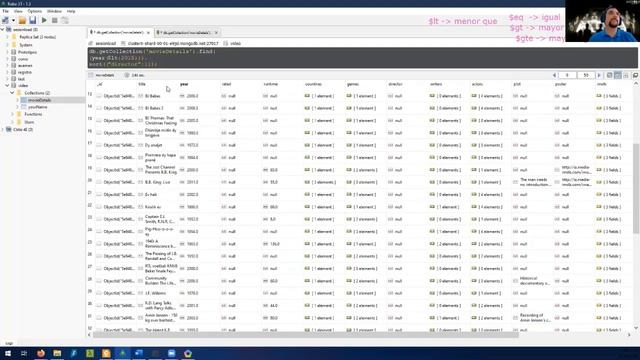Click the Save disk icon

click(33, 20)
